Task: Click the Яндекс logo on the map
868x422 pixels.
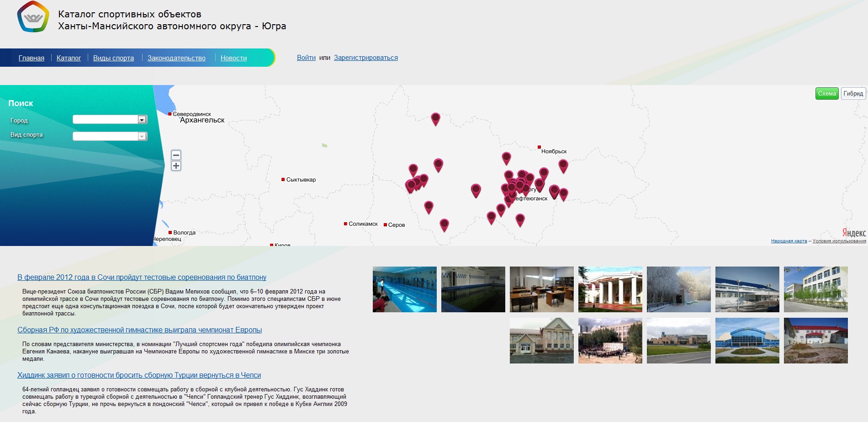Action: 853,233
